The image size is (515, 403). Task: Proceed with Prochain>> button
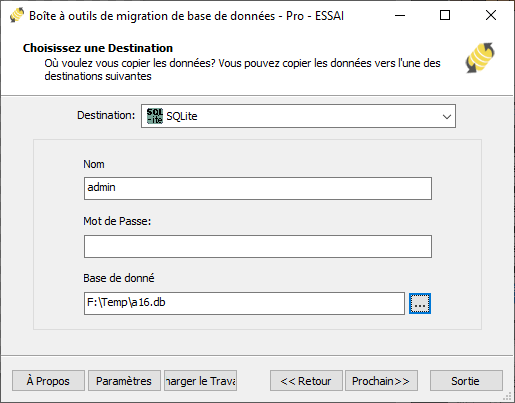tap(381, 380)
